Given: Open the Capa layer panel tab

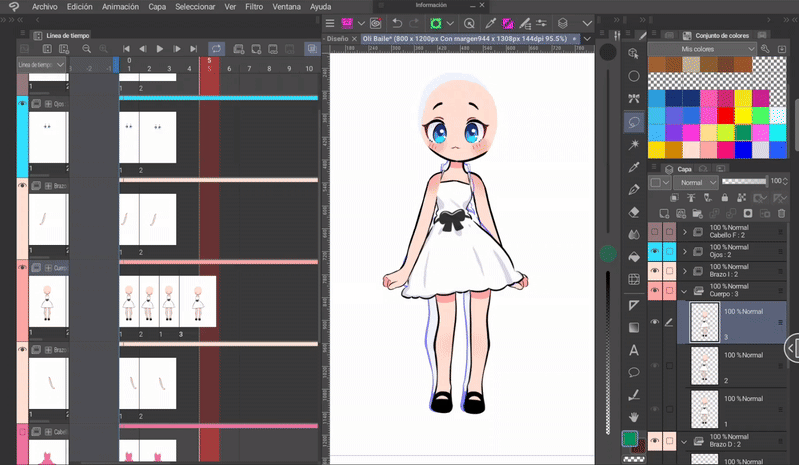Looking at the screenshot, I should click(x=685, y=169).
